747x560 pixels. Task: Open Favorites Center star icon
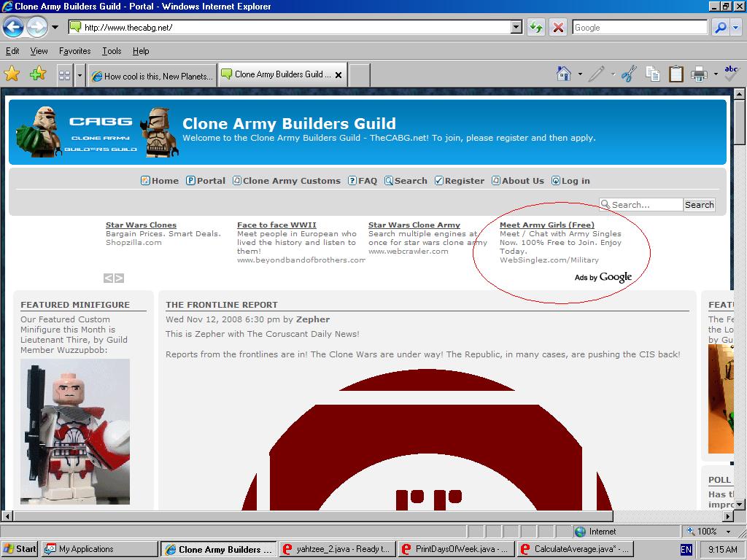(x=12, y=74)
